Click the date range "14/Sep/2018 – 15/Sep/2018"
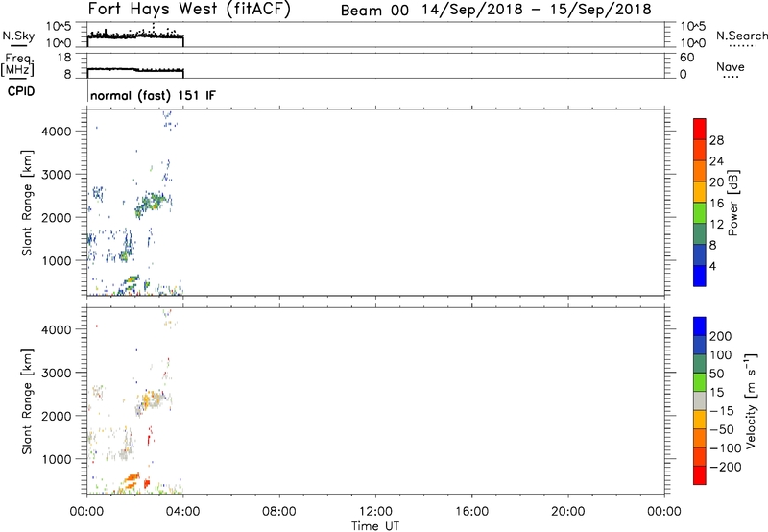768x532 pixels. [537, 10]
